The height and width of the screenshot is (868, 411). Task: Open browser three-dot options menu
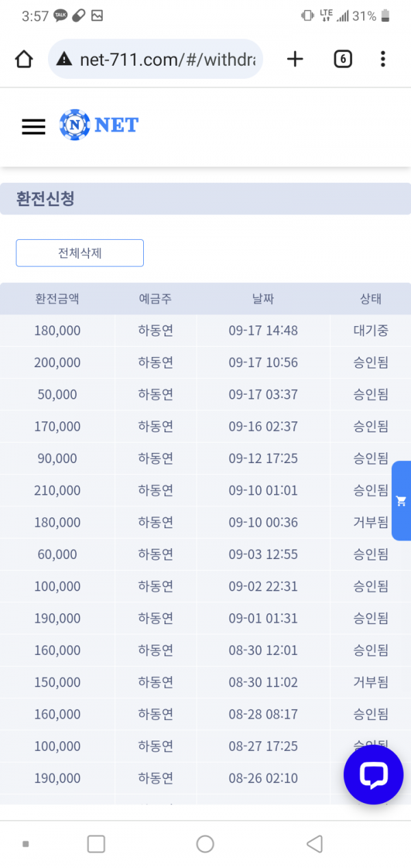(x=383, y=60)
